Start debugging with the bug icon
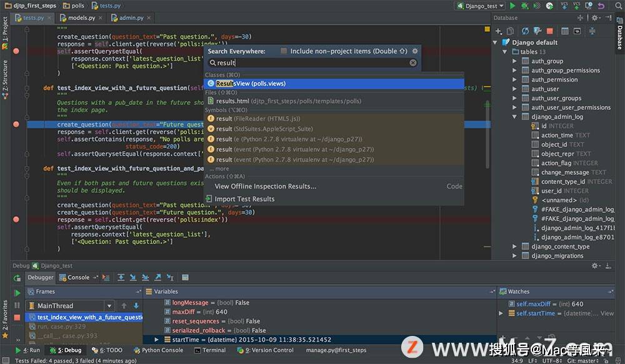Screen dimensions: 625x364 click(x=525, y=6)
